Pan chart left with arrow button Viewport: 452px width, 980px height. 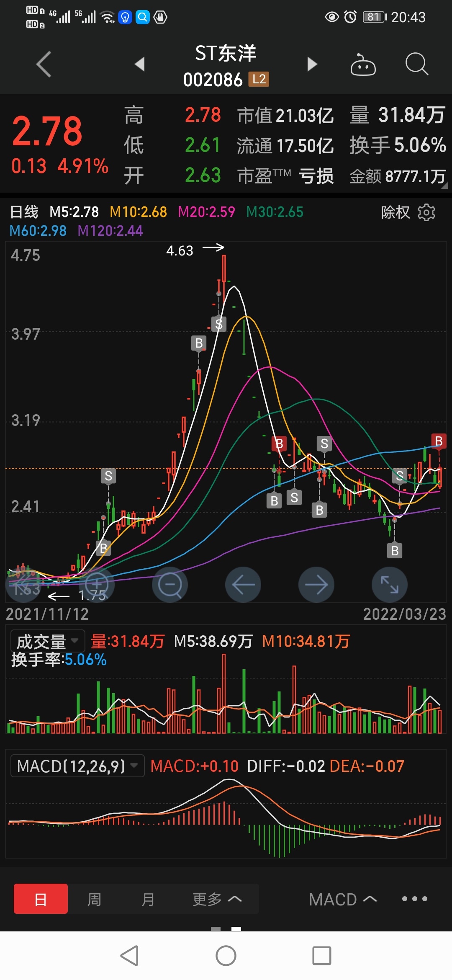pos(243,585)
